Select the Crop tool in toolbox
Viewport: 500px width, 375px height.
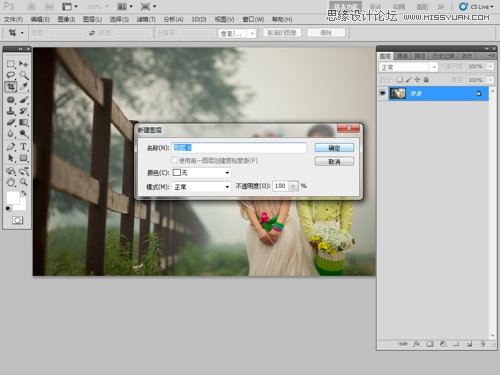click(x=11, y=87)
